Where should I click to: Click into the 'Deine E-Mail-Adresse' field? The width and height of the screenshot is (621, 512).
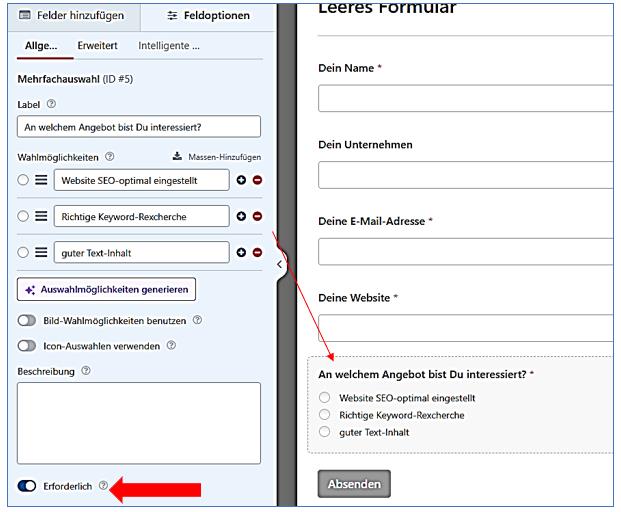pos(465,251)
